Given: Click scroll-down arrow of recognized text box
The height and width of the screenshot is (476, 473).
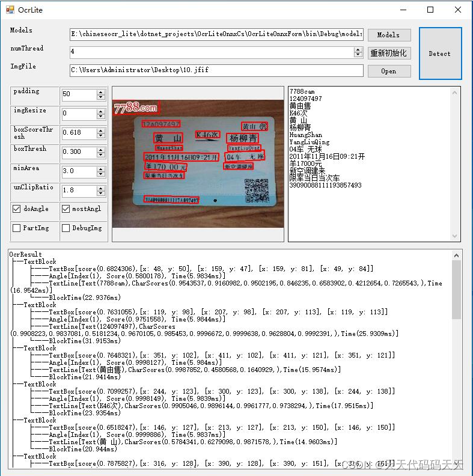Looking at the screenshot, I should [x=454, y=236].
